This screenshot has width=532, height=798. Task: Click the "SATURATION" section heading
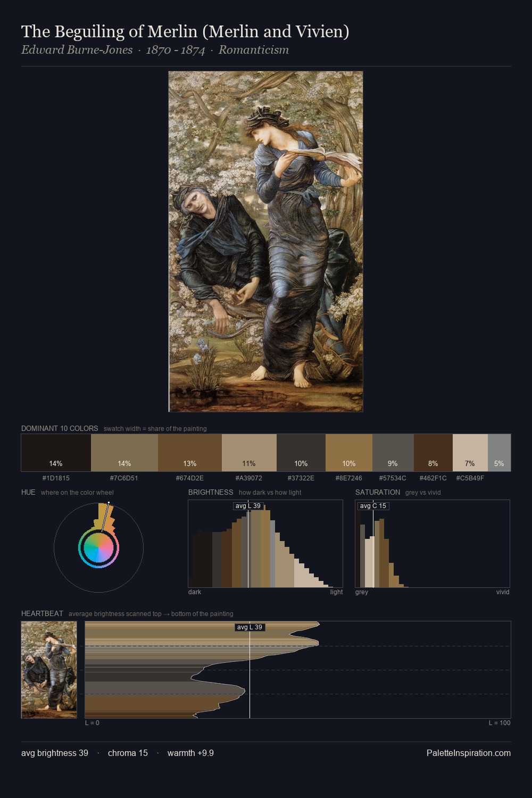pos(378,492)
